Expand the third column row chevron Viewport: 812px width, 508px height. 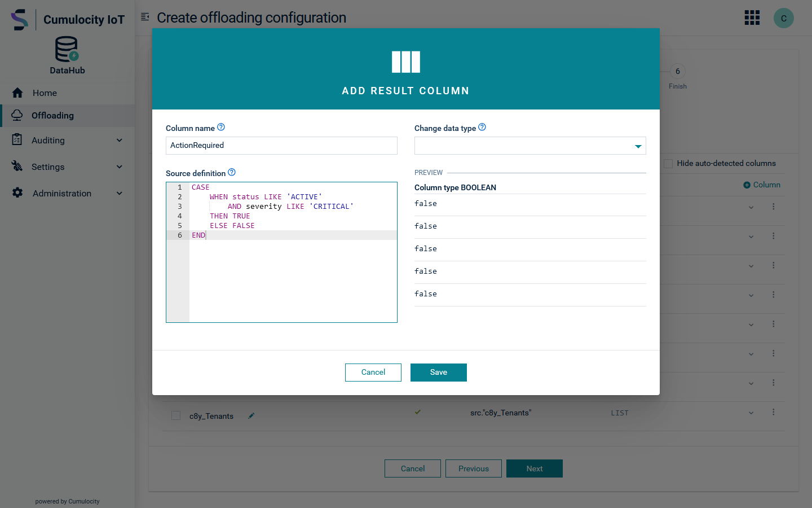click(751, 266)
